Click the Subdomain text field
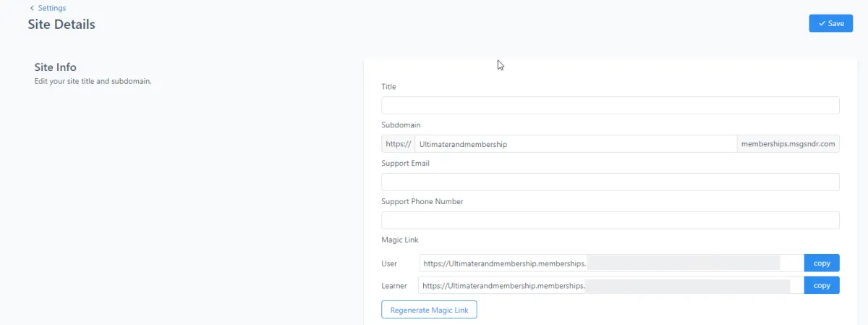 (575, 144)
